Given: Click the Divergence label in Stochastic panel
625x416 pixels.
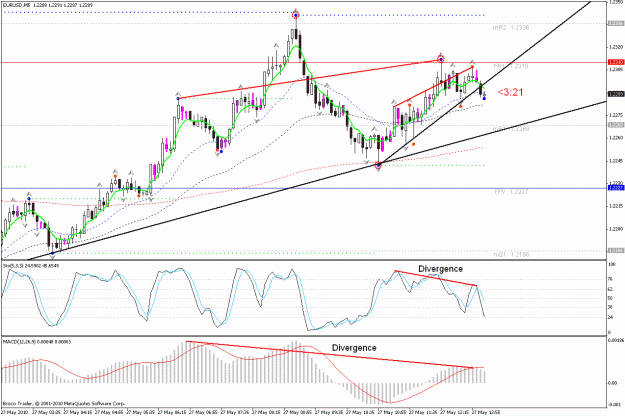Looking at the screenshot, I should (x=440, y=269).
